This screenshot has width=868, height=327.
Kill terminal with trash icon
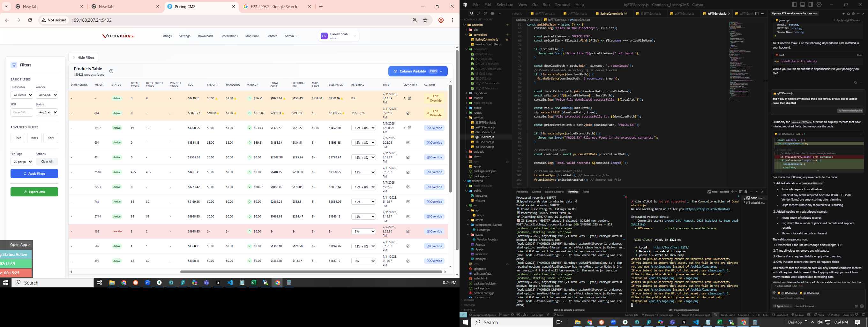pyautogui.click(x=746, y=192)
